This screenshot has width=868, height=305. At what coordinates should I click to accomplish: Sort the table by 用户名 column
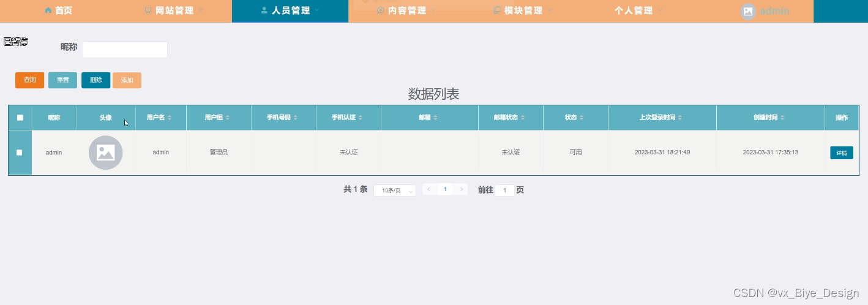tap(170, 118)
